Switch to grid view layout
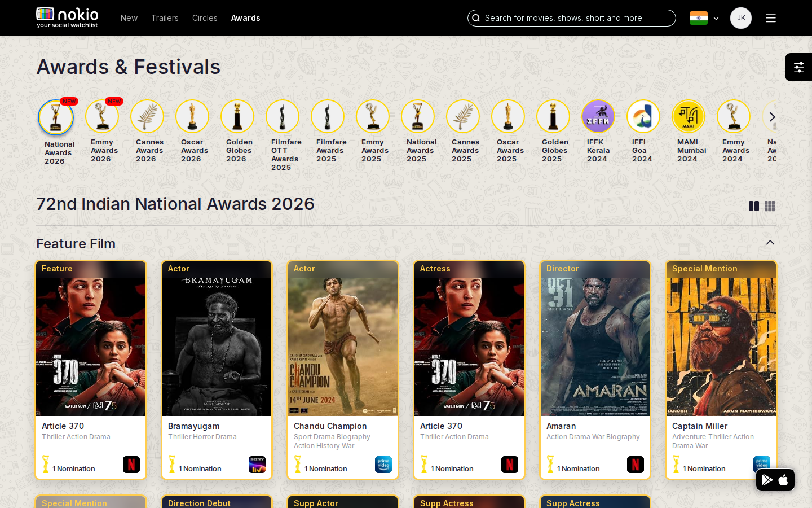Viewport: 812px width, 508px height. pos(770,206)
